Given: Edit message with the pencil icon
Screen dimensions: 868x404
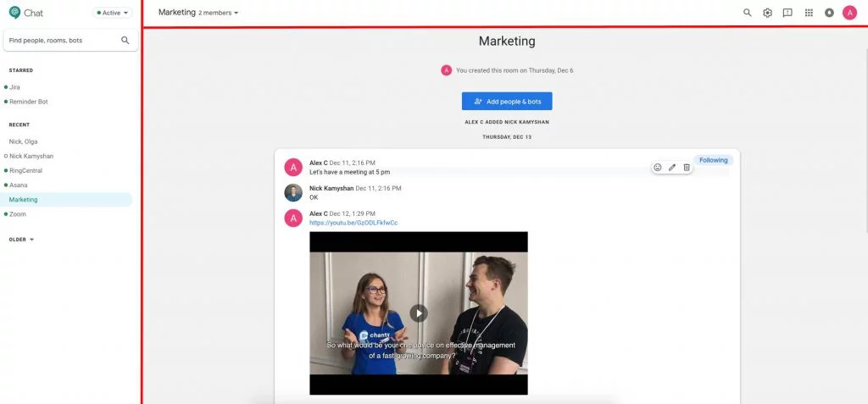Looking at the screenshot, I should (672, 168).
